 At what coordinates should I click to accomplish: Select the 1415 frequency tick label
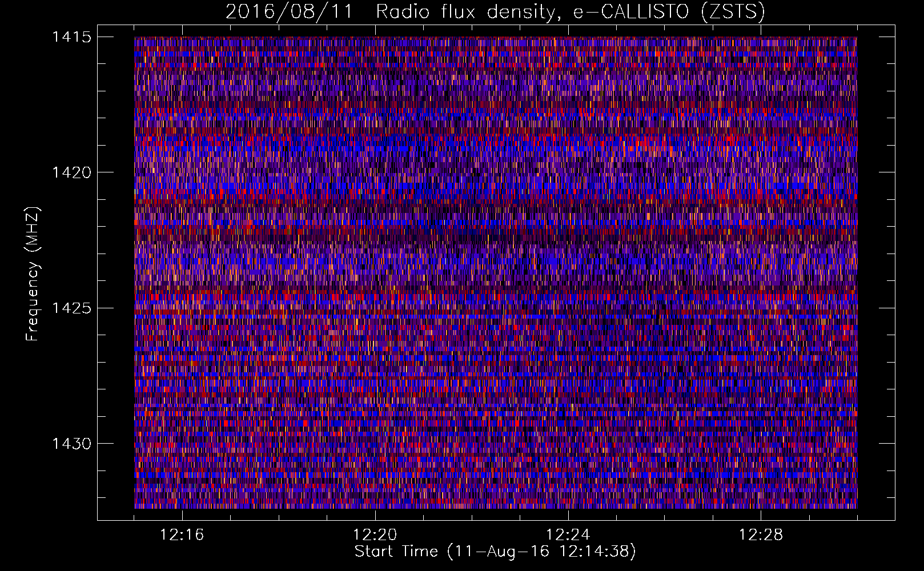(71, 37)
